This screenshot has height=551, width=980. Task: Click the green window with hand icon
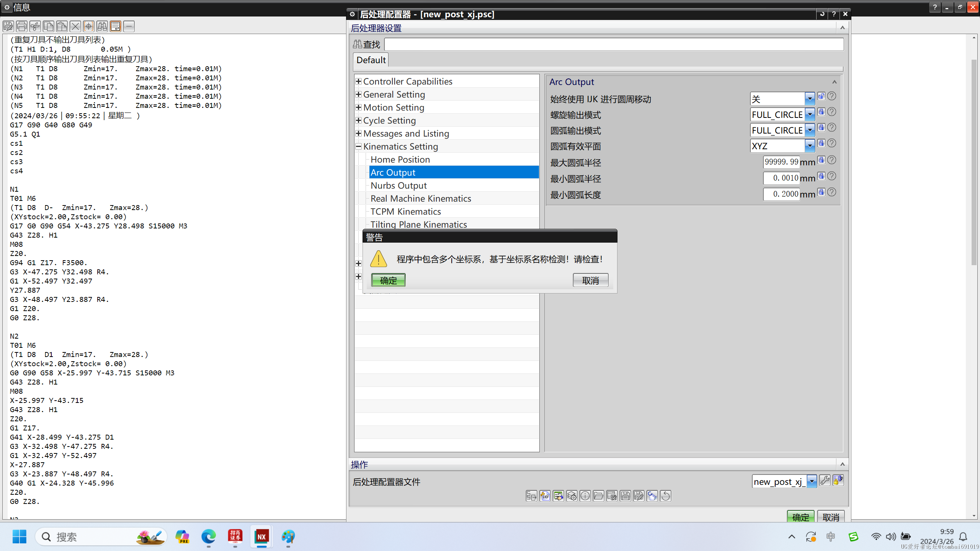558,496
